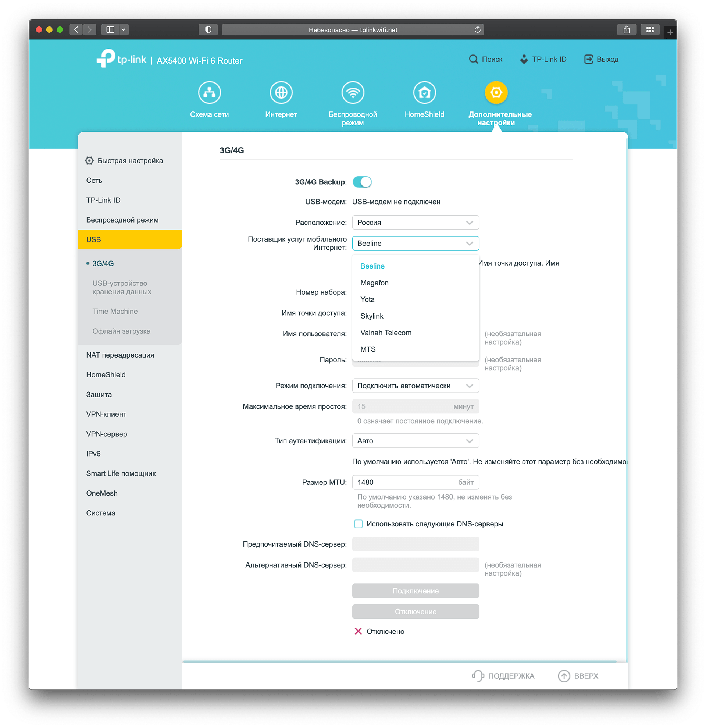Click the Поиск search magnifier icon
This screenshot has width=706, height=728.
click(473, 60)
